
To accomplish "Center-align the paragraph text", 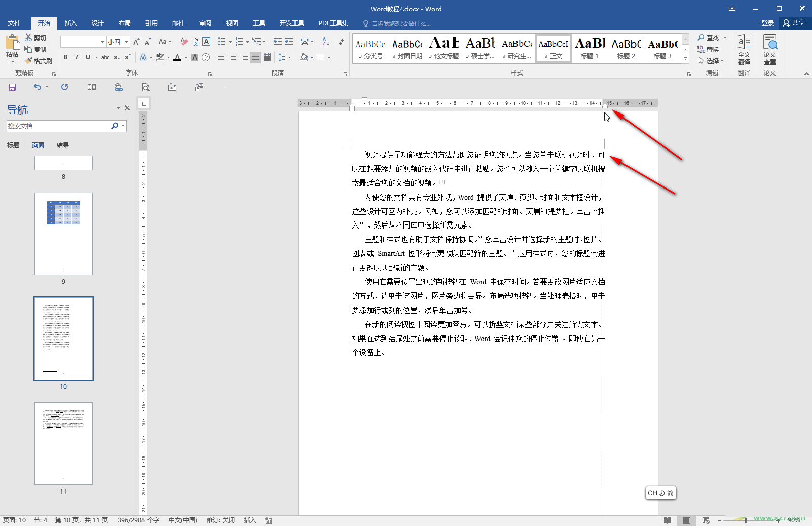I will tap(233, 57).
